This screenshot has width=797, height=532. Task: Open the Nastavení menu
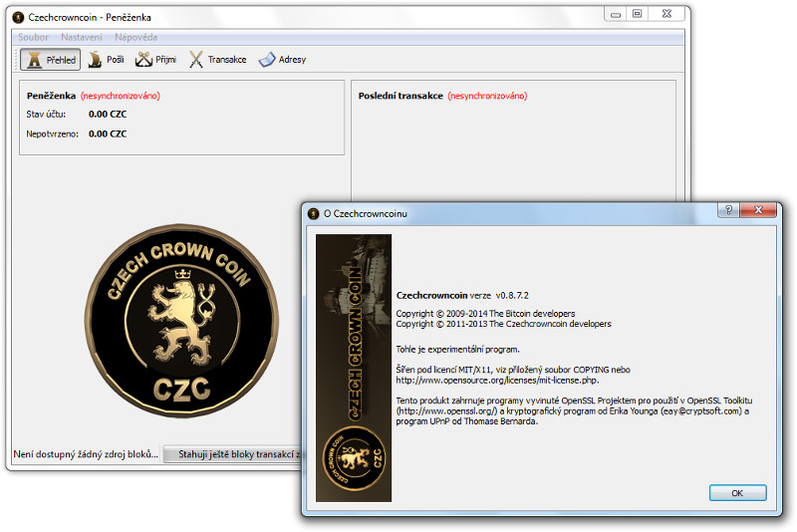(x=82, y=37)
